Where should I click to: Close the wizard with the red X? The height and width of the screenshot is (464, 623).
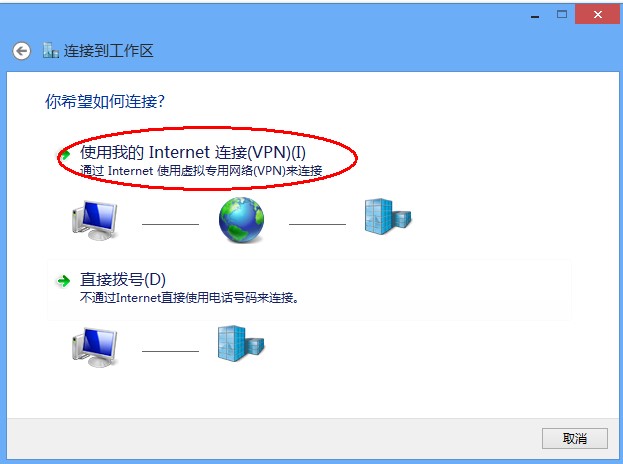pyautogui.click(x=597, y=15)
